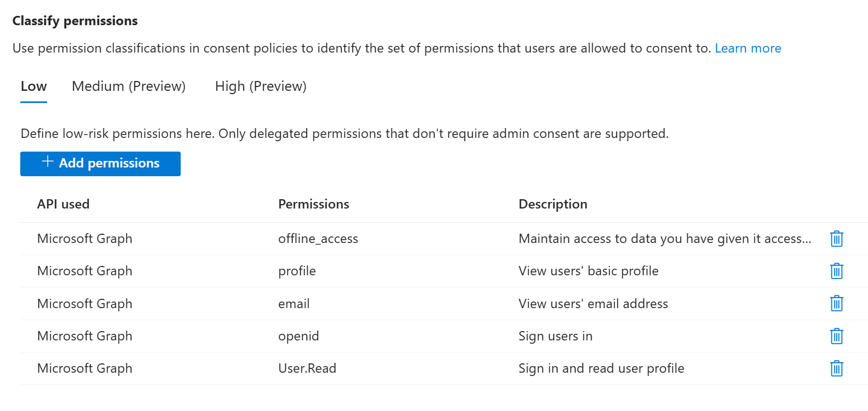Click the Permissions column header
This screenshot has width=868, height=411.
(313, 204)
